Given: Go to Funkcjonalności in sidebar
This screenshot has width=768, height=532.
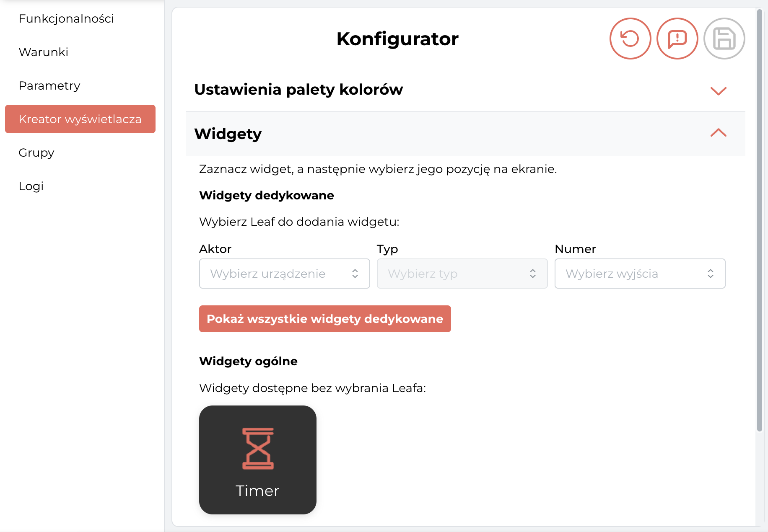Looking at the screenshot, I should tap(66, 18).
